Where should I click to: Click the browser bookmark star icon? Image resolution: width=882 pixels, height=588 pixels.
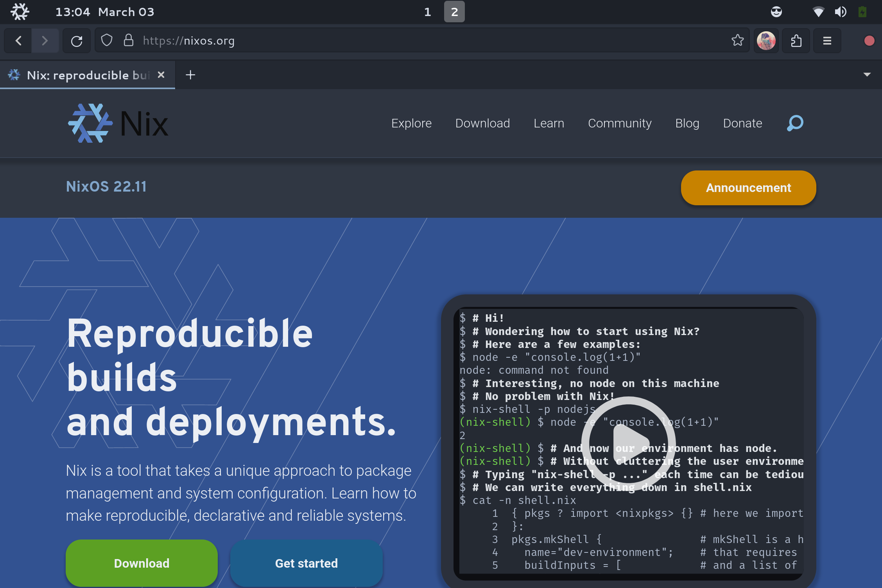click(738, 41)
